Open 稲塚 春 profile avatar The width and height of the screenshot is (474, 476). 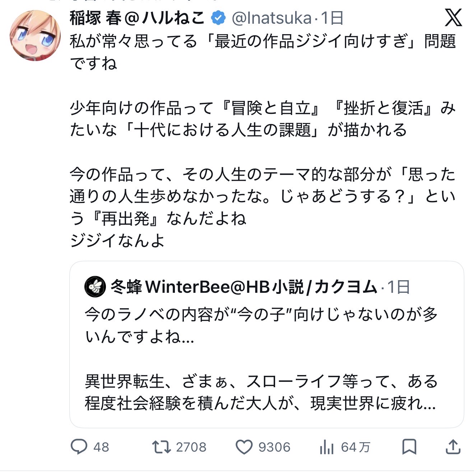[x=35, y=35]
